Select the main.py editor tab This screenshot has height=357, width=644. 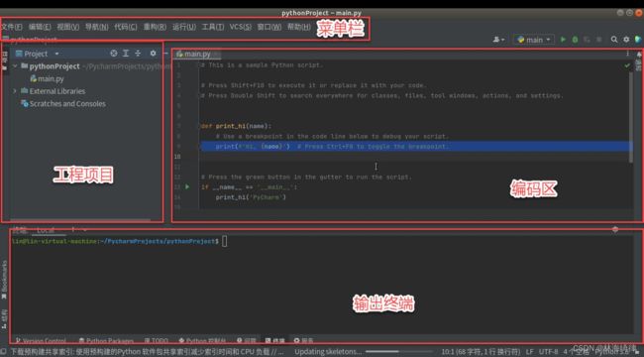(x=197, y=54)
